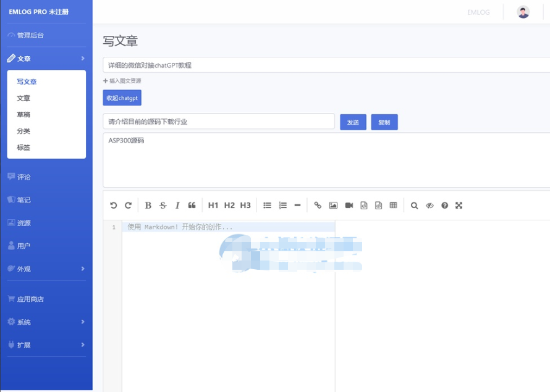Apply strikethrough formatting
The image size is (550, 392).
[163, 205]
